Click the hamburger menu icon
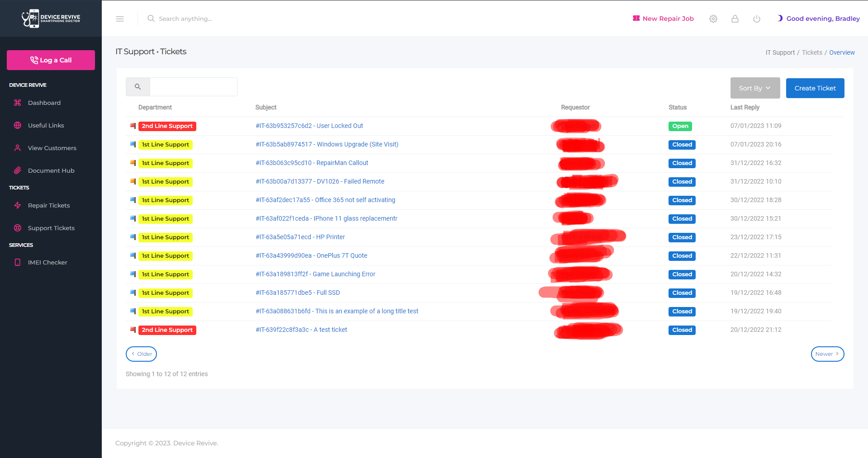 120,19
